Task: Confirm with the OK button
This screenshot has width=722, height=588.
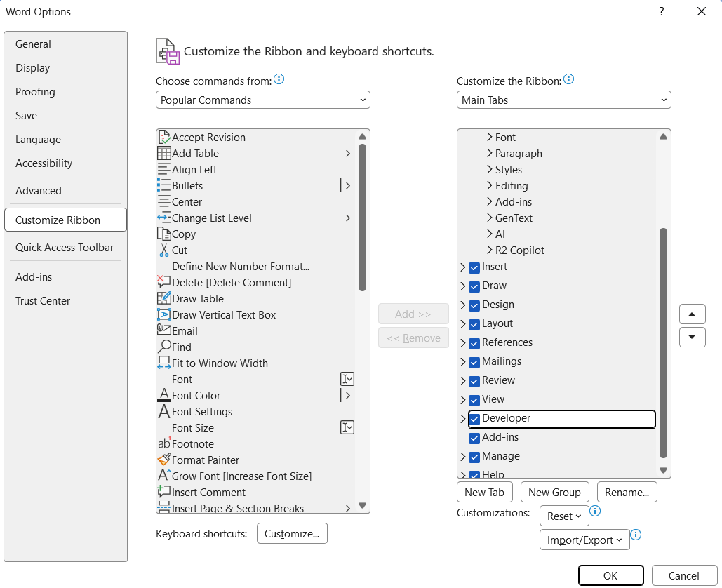Action: point(610,575)
